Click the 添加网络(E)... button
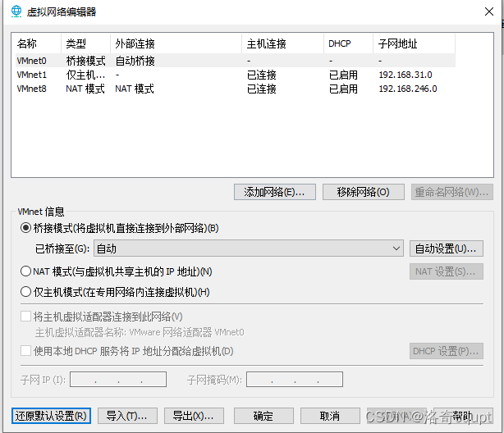The height and width of the screenshot is (433, 504). pyautogui.click(x=275, y=192)
